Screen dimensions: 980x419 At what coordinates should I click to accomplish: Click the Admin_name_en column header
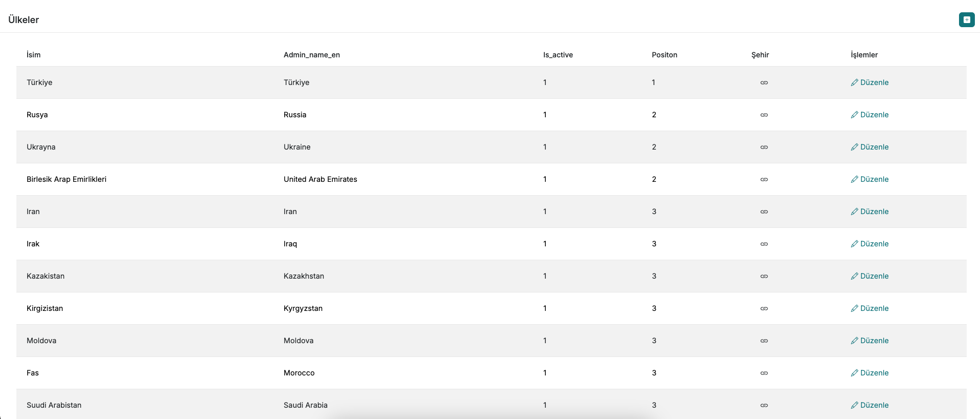(x=312, y=55)
